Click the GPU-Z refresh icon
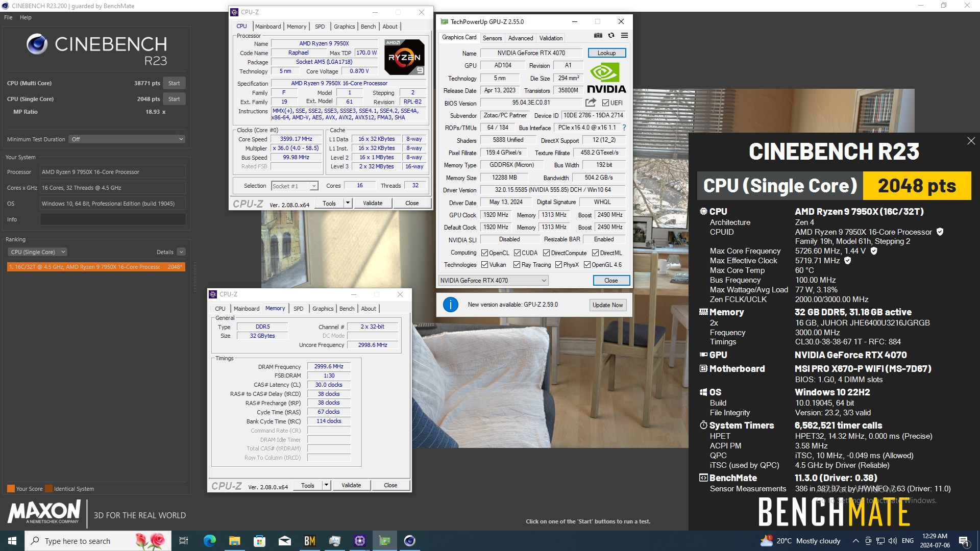 click(611, 36)
